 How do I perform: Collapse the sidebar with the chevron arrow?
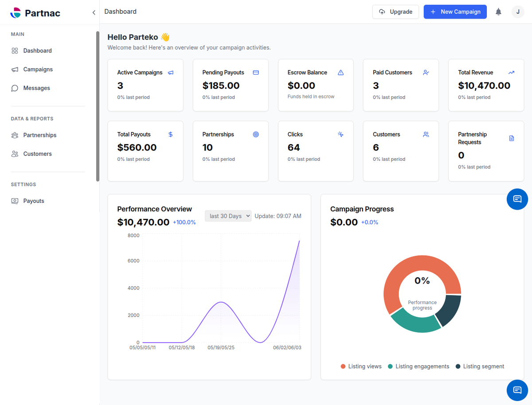click(94, 12)
